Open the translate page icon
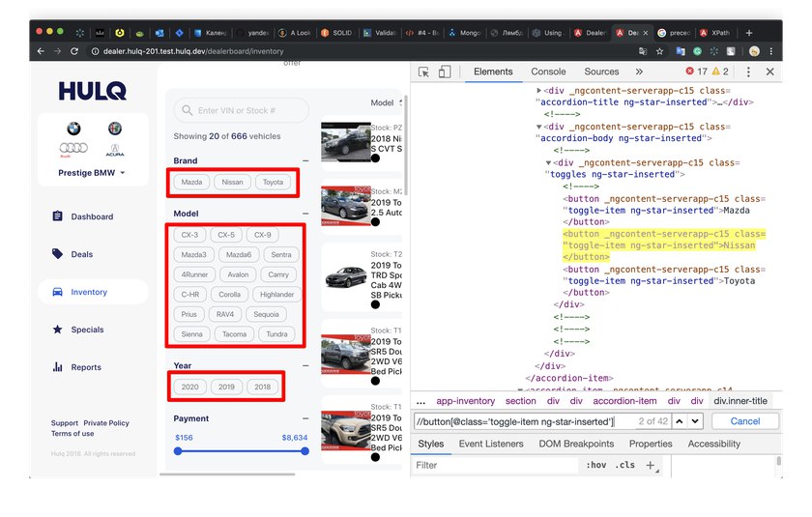 coord(643,51)
